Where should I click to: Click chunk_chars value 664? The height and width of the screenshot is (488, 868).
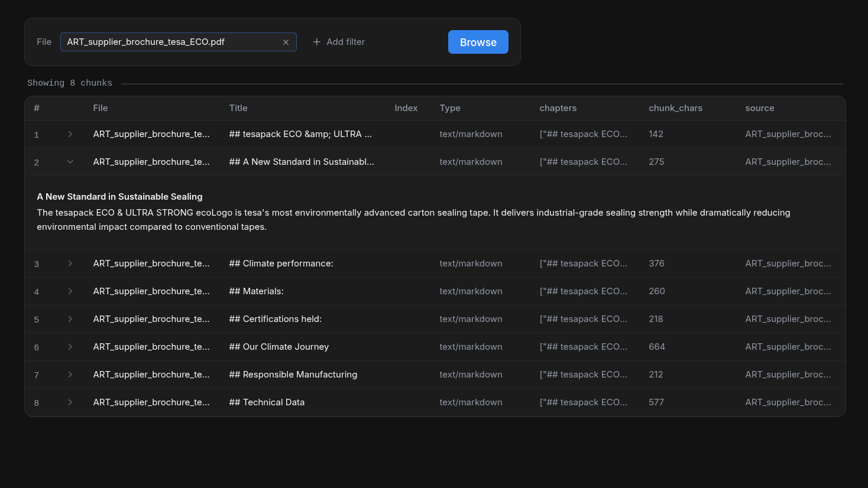tap(656, 347)
